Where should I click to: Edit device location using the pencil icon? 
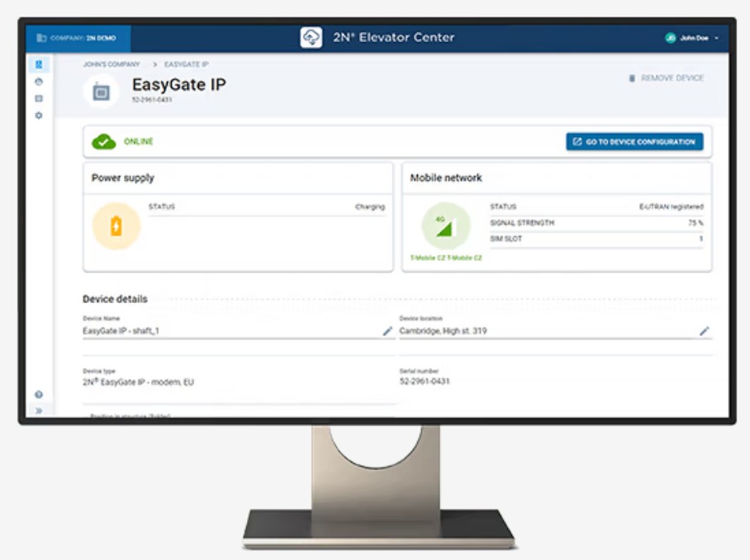704,331
